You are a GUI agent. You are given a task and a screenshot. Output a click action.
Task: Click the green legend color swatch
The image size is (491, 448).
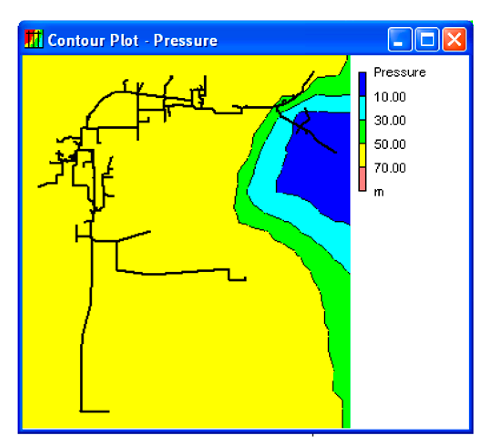(x=362, y=132)
